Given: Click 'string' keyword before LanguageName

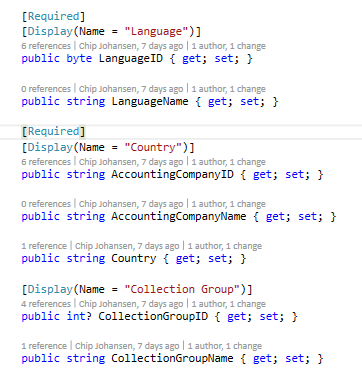Looking at the screenshot, I should pyautogui.click(x=86, y=101).
